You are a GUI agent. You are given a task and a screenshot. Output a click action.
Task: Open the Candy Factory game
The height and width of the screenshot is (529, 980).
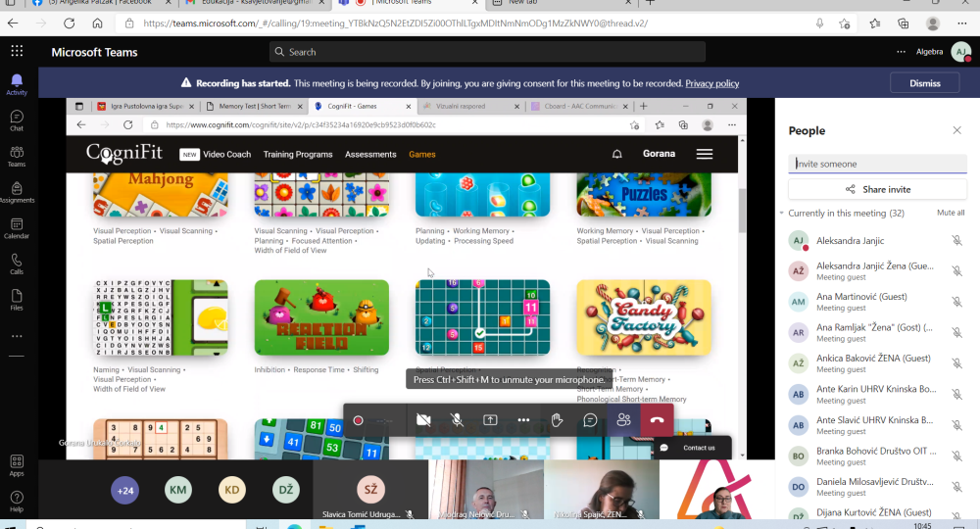644,318
